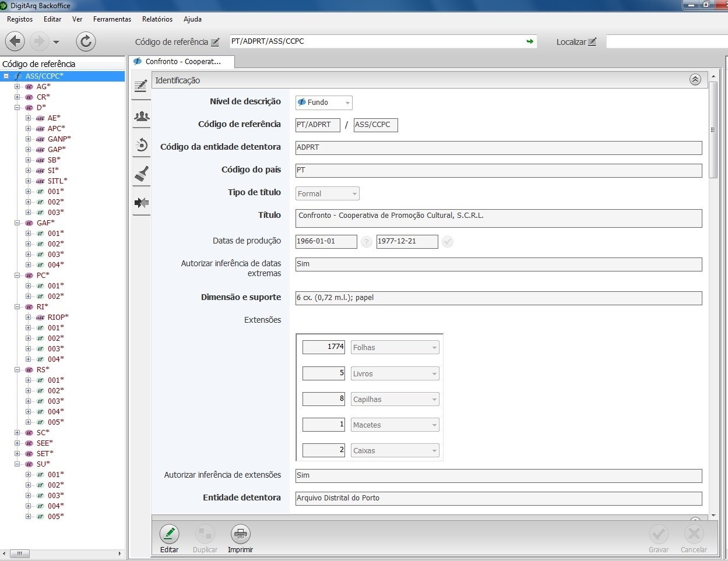The width and height of the screenshot is (728, 561).
Task: Select the pencil identification icon in sidebar
Action: click(141, 86)
